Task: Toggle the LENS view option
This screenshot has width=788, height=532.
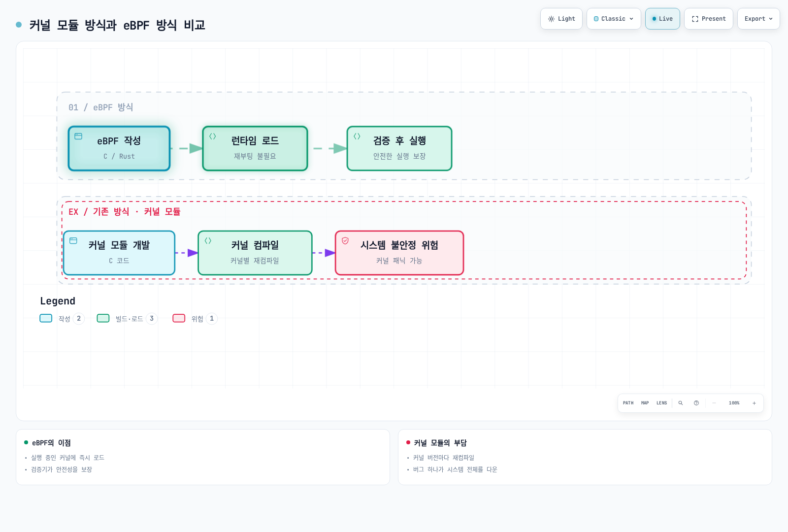Action: click(661, 403)
